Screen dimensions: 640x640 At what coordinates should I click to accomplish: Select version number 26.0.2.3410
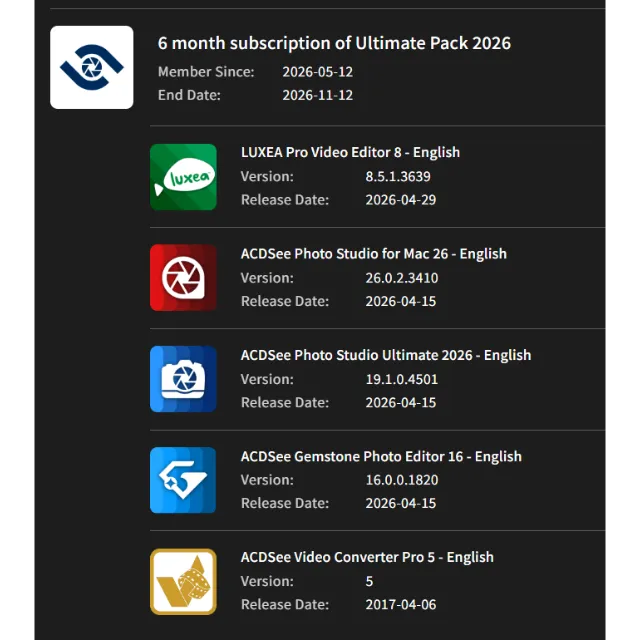402,278
